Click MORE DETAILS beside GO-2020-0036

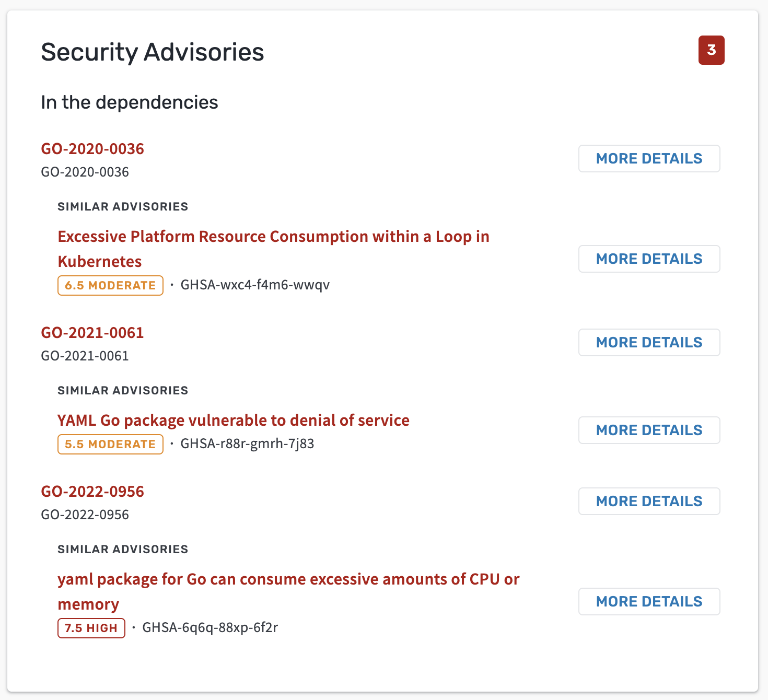pyautogui.click(x=649, y=158)
